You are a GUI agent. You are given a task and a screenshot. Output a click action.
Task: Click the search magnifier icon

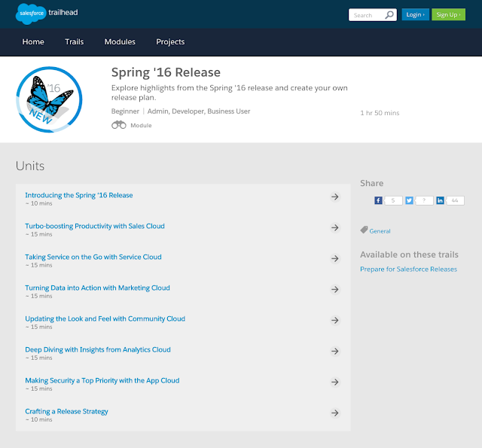click(x=389, y=15)
